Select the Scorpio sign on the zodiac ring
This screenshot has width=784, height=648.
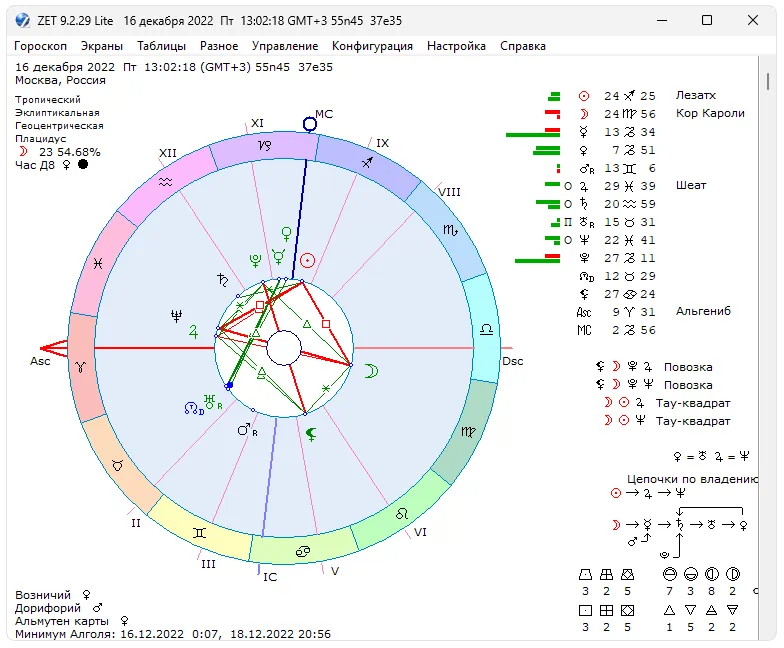tap(450, 230)
